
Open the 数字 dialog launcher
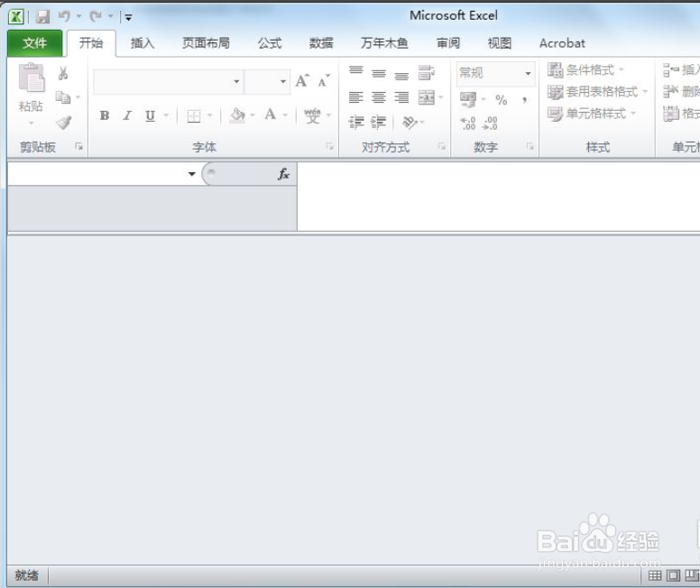tap(530, 146)
